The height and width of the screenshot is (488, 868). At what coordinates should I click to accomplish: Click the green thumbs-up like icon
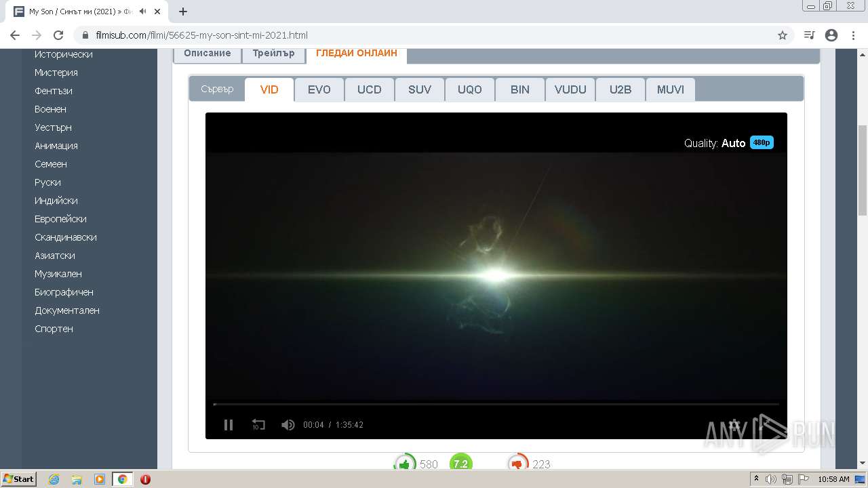pos(405,464)
